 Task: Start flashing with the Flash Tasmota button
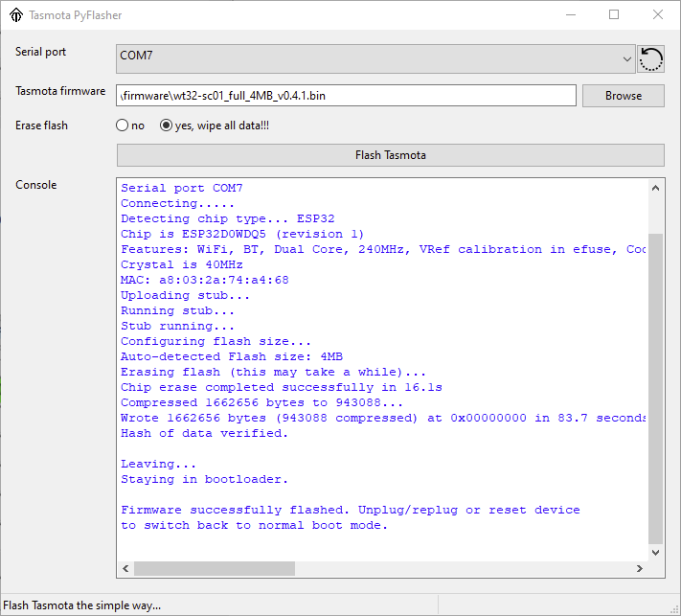pyautogui.click(x=390, y=155)
